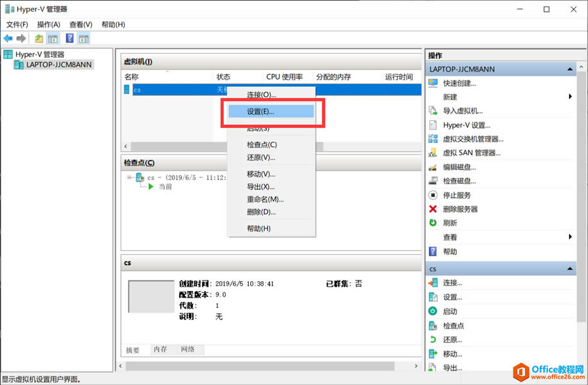Click the 移动 icon under cs actions
The width and height of the screenshot is (588, 385).
tap(432, 353)
